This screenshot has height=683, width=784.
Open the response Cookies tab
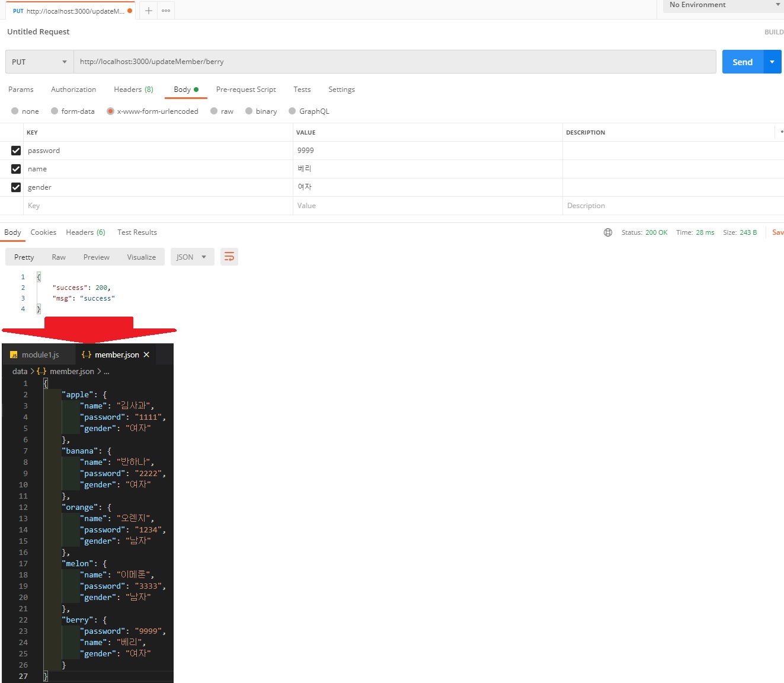(x=43, y=232)
